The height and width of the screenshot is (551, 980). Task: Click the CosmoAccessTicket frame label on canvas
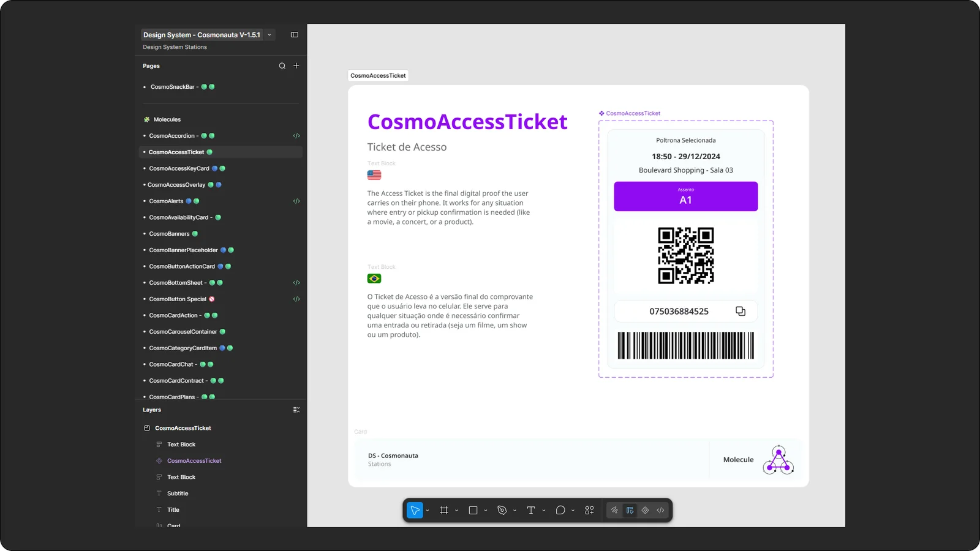point(378,76)
